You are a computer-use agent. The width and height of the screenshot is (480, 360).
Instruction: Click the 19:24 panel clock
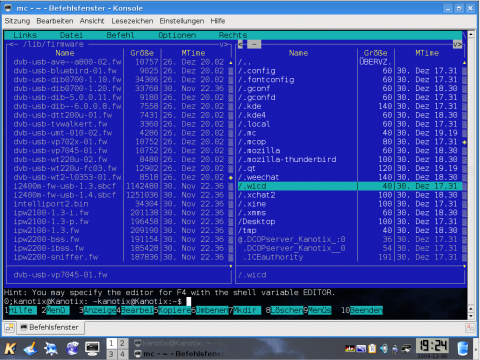pyautogui.click(x=432, y=346)
